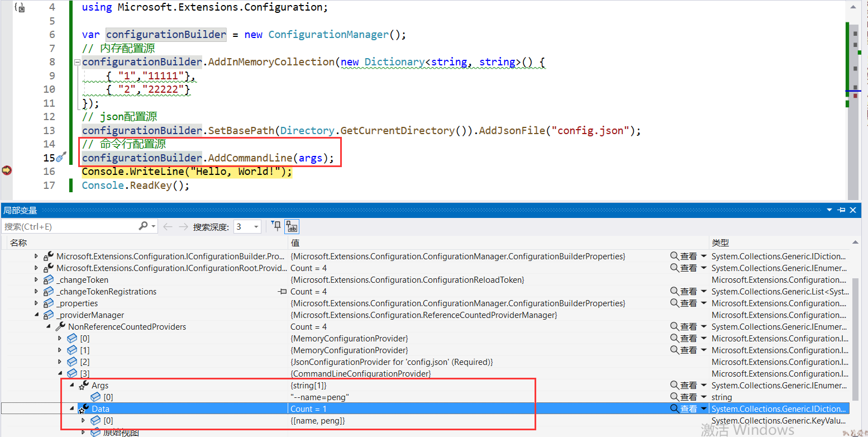Expand the _properties node
The width and height of the screenshot is (868, 437).
36,303
